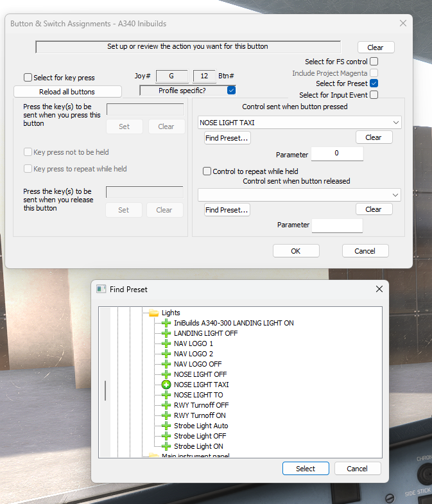Image resolution: width=432 pixels, height=504 pixels.
Task: Click green plus icon beside NAV LOGO 1
Action: point(166,343)
